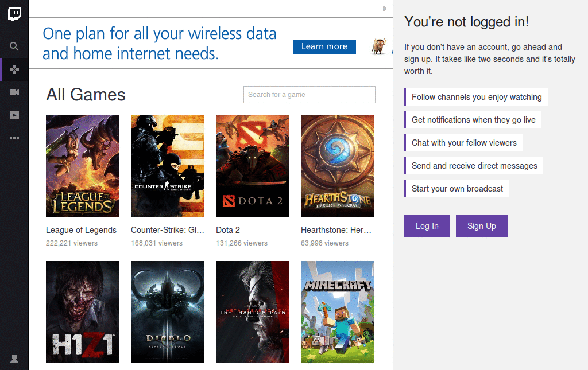The height and width of the screenshot is (370, 588).
Task: Click the Sign Up button
Action: pos(482,226)
